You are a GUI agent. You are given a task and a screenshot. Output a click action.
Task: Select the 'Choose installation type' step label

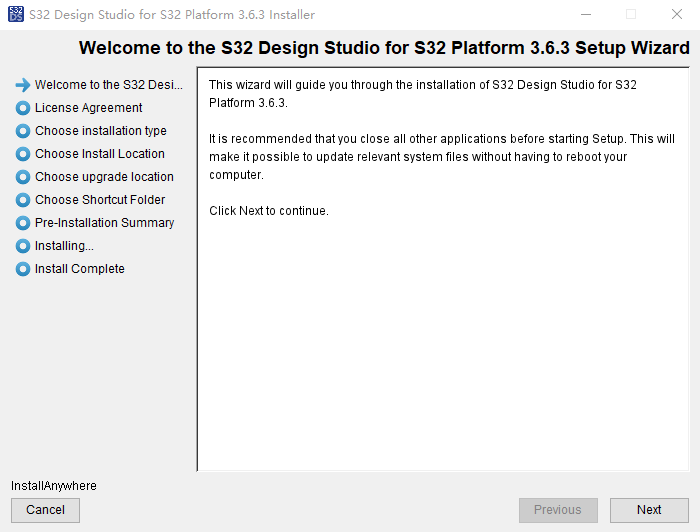coord(101,131)
